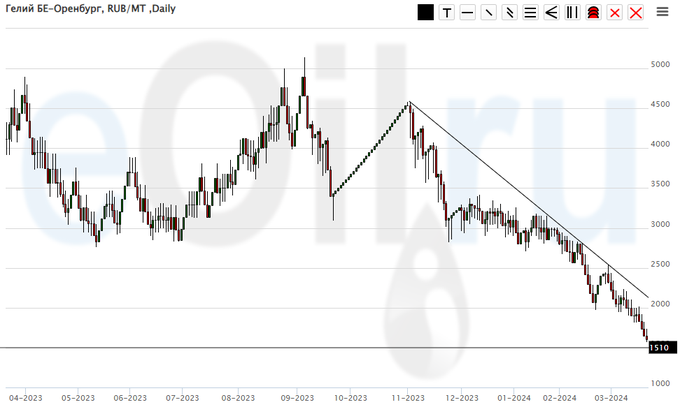Select the horizontal line drawing tool
This screenshot has width=680, height=407.
tap(467, 13)
